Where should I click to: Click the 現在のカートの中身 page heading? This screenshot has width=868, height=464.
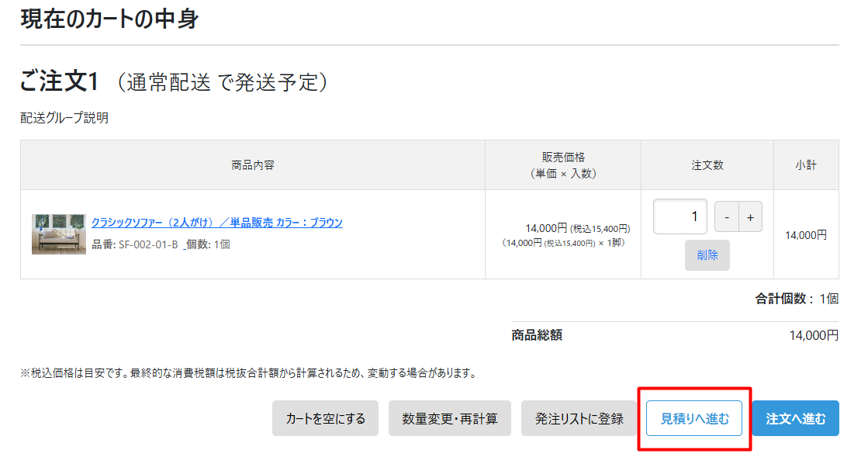coord(109,19)
